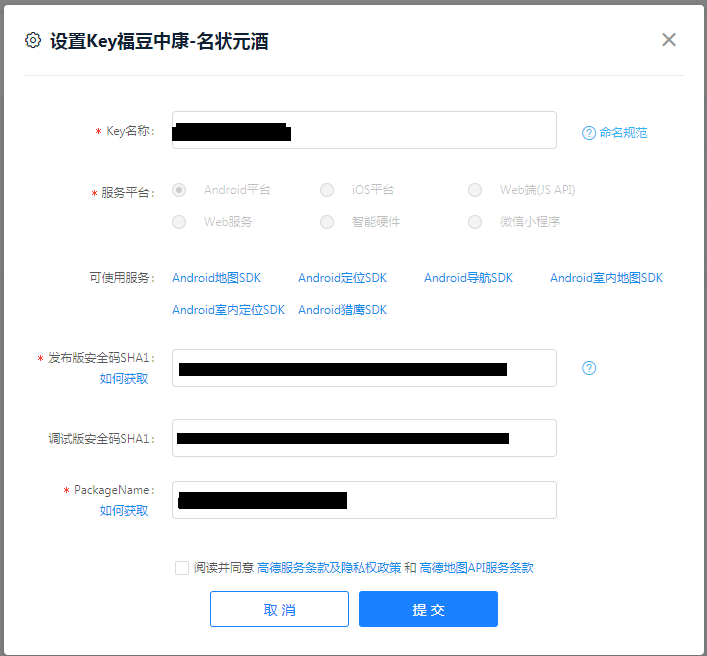This screenshot has height=656, width=707.
Task: Click the 取消 cancel button
Action: point(279,609)
